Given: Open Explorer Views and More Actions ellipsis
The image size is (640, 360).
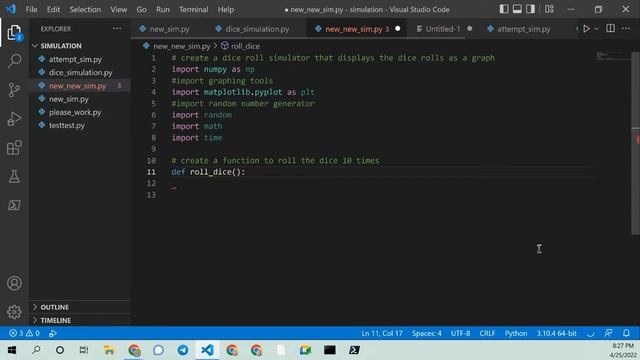Looking at the screenshot, I should coord(117,29).
